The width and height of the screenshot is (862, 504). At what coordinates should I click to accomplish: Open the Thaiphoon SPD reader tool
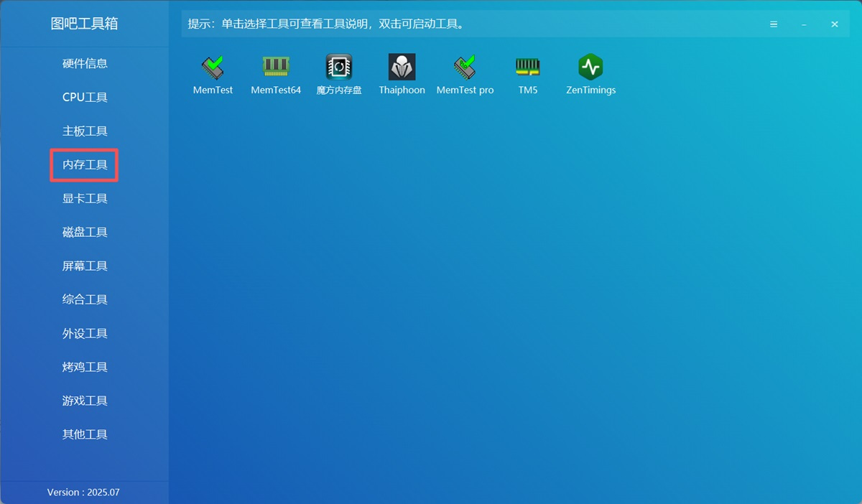[402, 72]
